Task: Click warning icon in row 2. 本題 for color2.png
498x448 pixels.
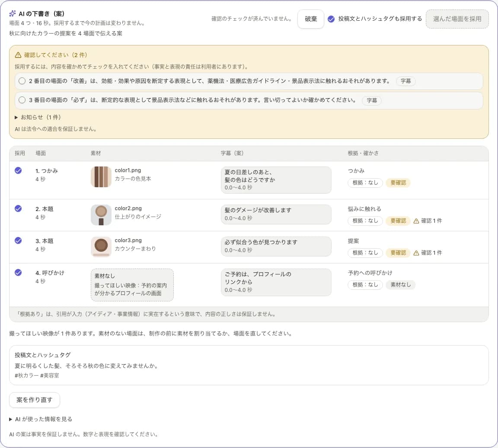Action: [x=416, y=221]
